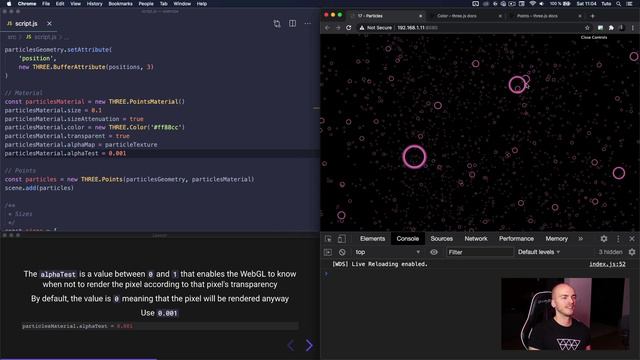Open the Sources DevTools tab
This screenshot has height=360, width=640.
point(441,239)
